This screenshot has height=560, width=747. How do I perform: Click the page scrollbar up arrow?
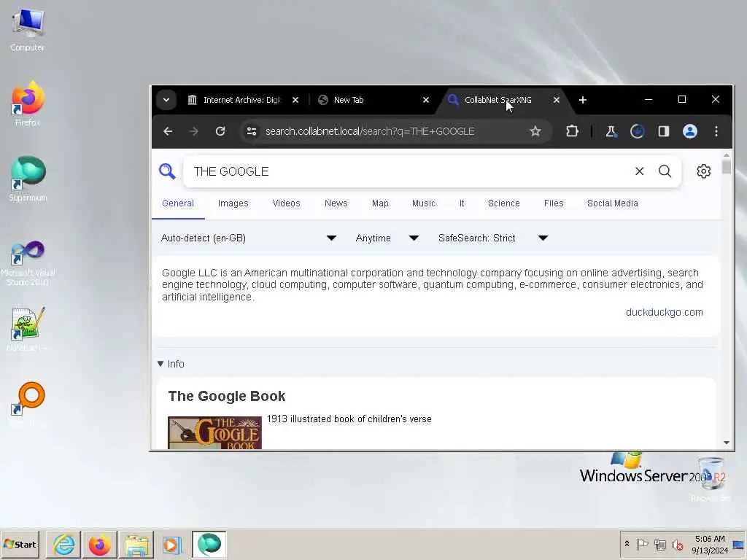point(726,155)
